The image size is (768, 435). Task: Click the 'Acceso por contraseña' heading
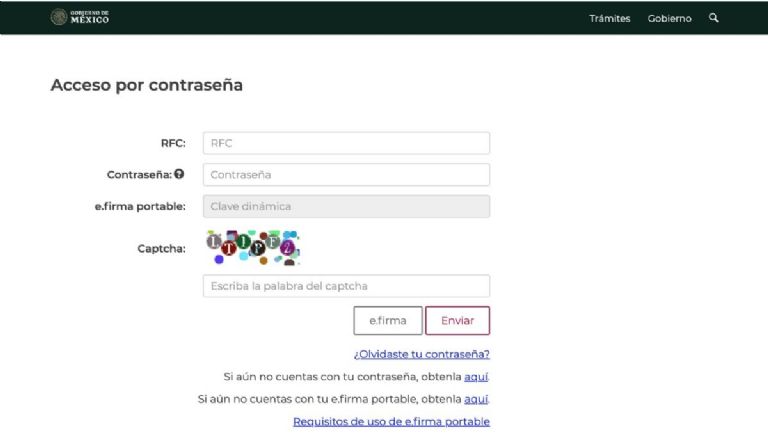tap(146, 85)
